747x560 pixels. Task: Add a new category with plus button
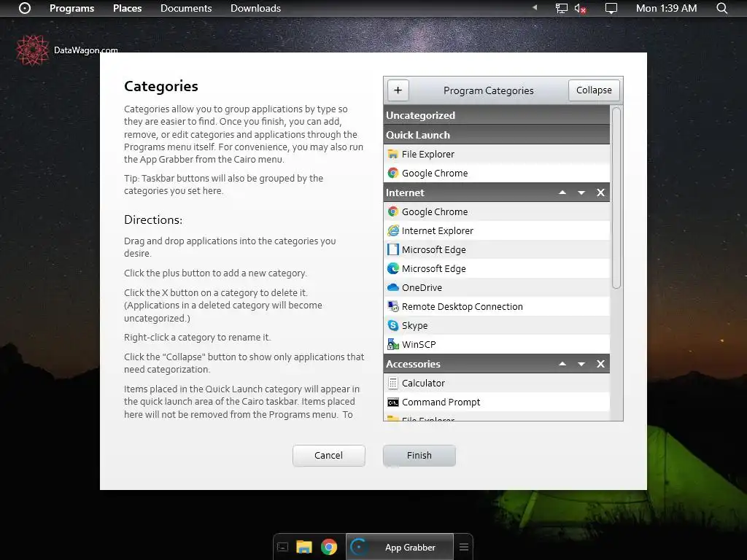click(398, 90)
